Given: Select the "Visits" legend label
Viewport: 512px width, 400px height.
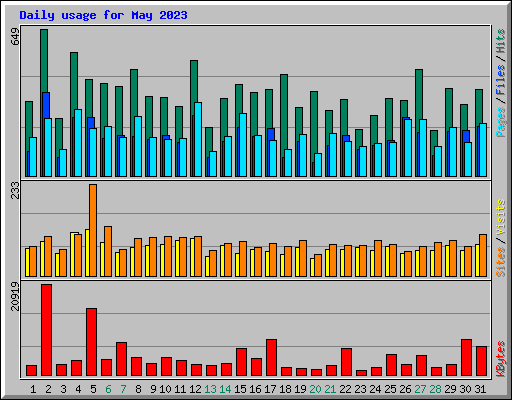Looking at the screenshot, I should coord(501,218).
